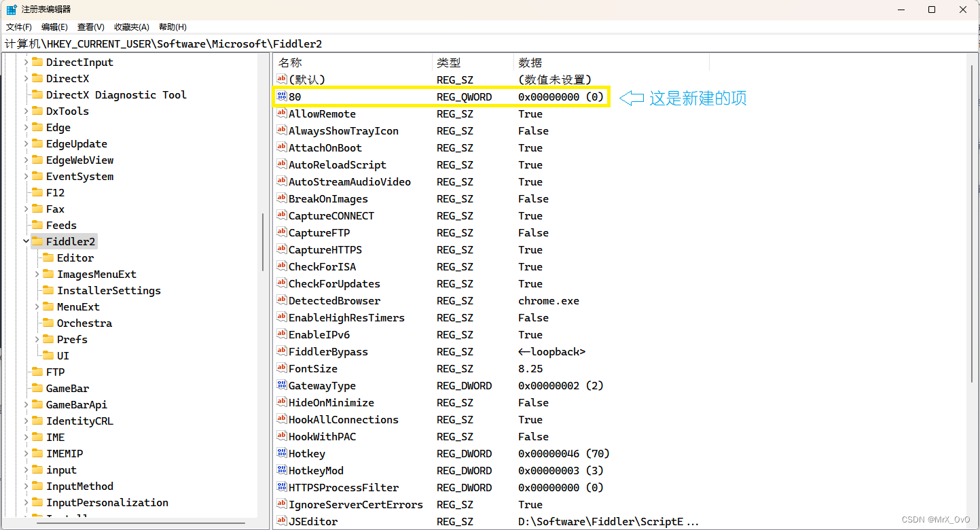Viewport: 980px width, 530px height.
Task: Expand the IdentityCRL key
Action: 26,421
